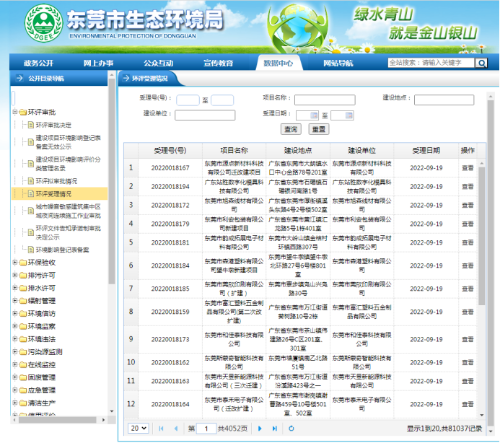
Task: Click the document icon for 环评拟审批情况
Action: [31, 181]
